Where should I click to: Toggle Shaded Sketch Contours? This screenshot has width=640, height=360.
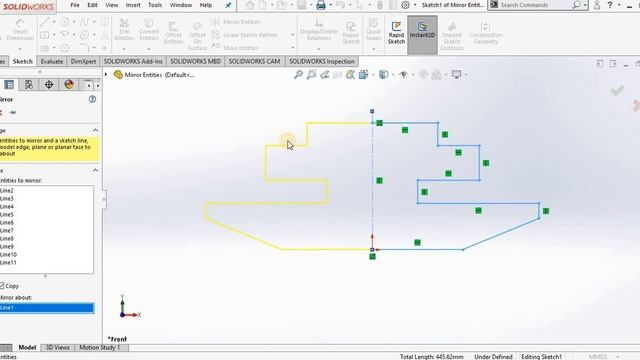tap(452, 36)
